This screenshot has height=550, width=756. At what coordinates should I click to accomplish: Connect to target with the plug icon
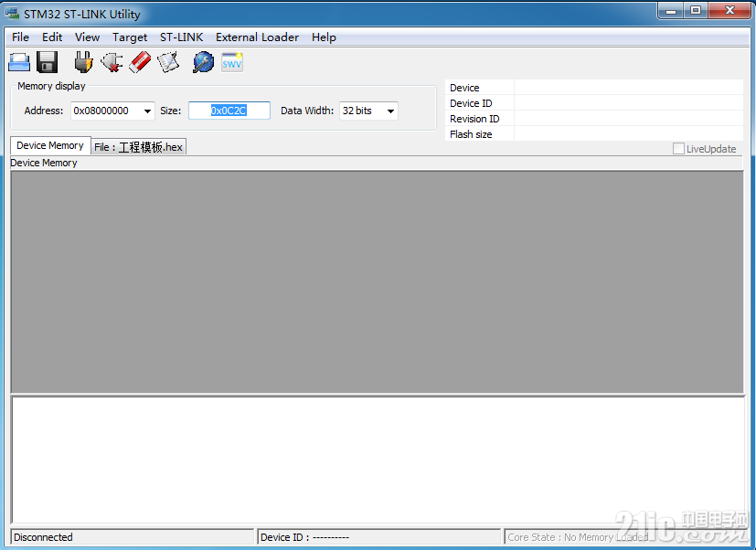coord(83,63)
